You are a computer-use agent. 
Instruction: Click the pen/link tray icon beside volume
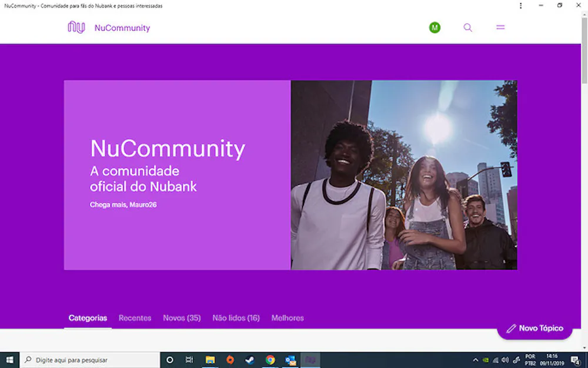pyautogui.click(x=516, y=360)
